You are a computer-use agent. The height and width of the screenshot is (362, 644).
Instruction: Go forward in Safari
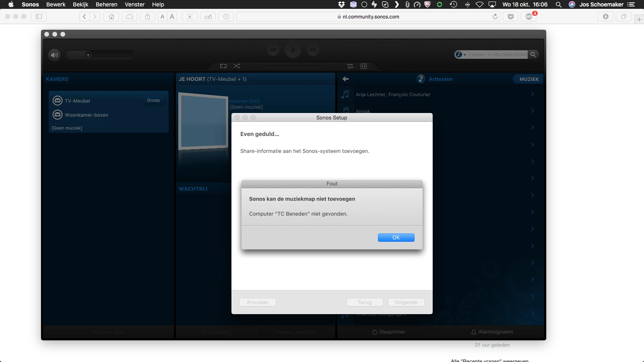(x=95, y=16)
